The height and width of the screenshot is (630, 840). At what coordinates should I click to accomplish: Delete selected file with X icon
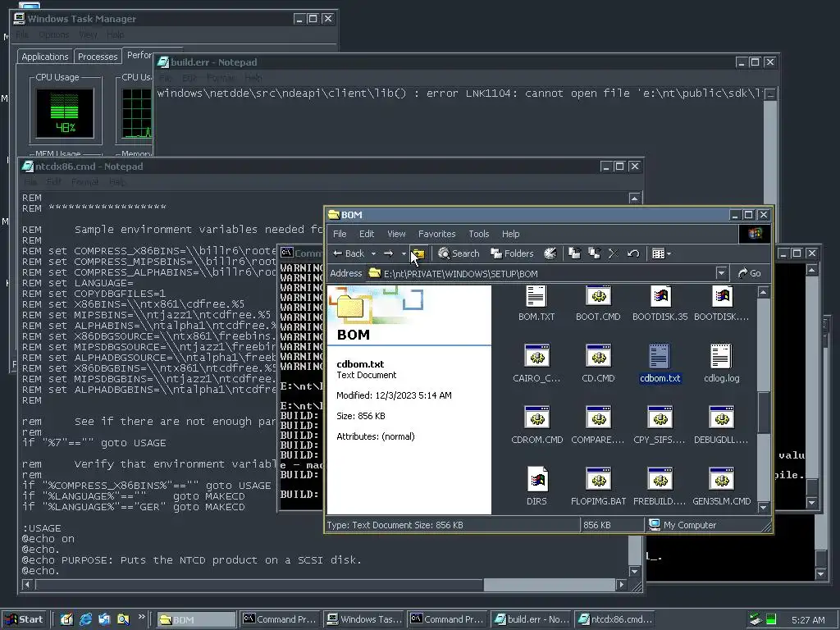614,253
